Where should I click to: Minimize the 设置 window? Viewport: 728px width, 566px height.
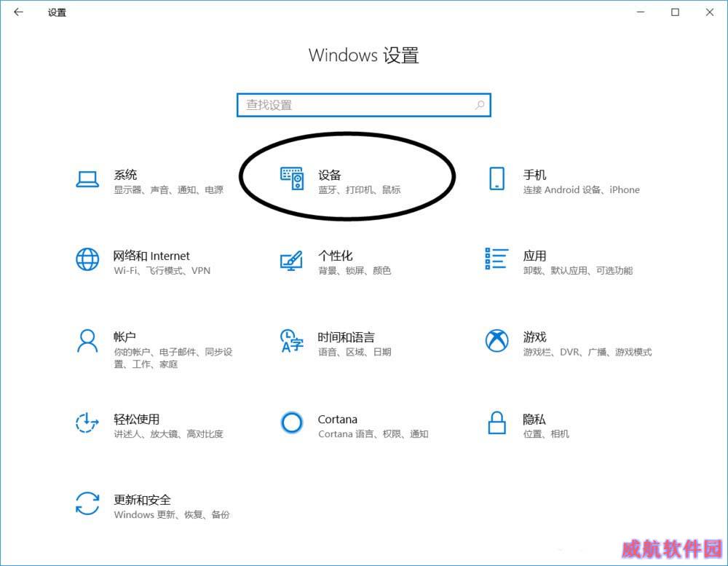click(x=641, y=12)
